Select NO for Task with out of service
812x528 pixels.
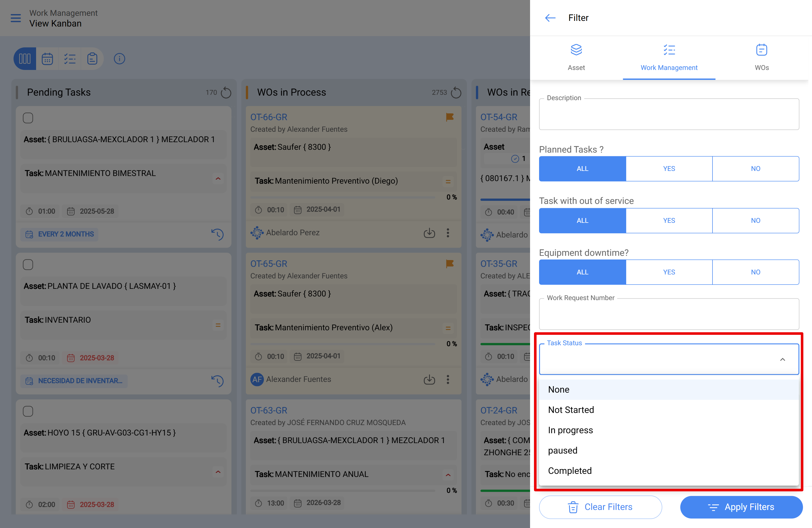(x=755, y=221)
